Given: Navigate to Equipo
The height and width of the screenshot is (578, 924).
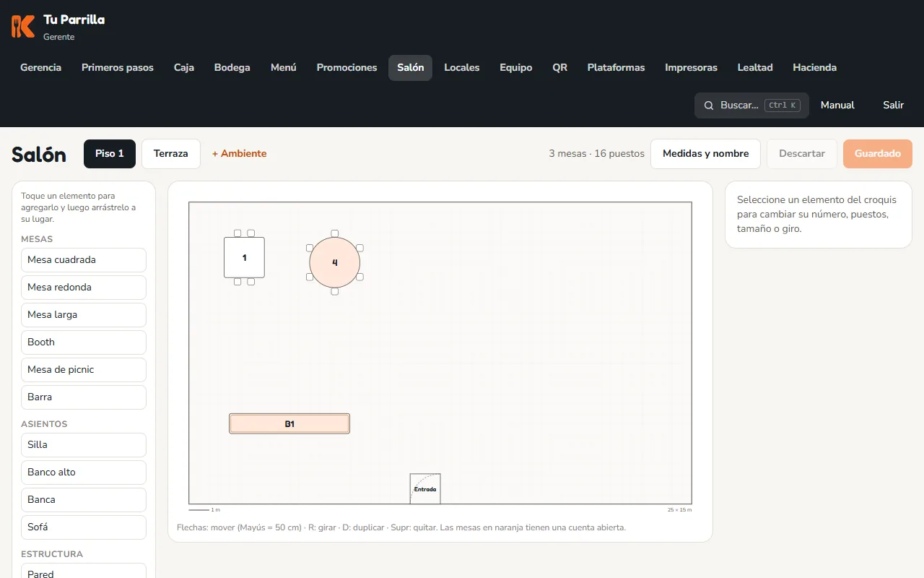Looking at the screenshot, I should (x=516, y=68).
